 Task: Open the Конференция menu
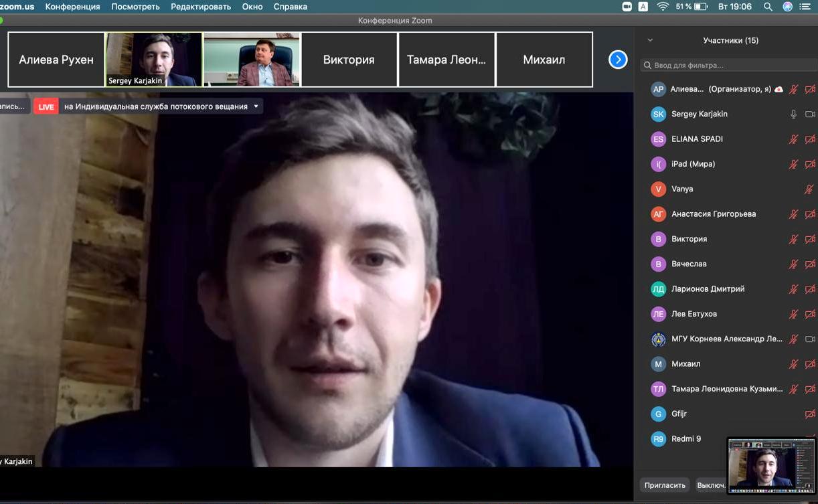click(x=72, y=7)
